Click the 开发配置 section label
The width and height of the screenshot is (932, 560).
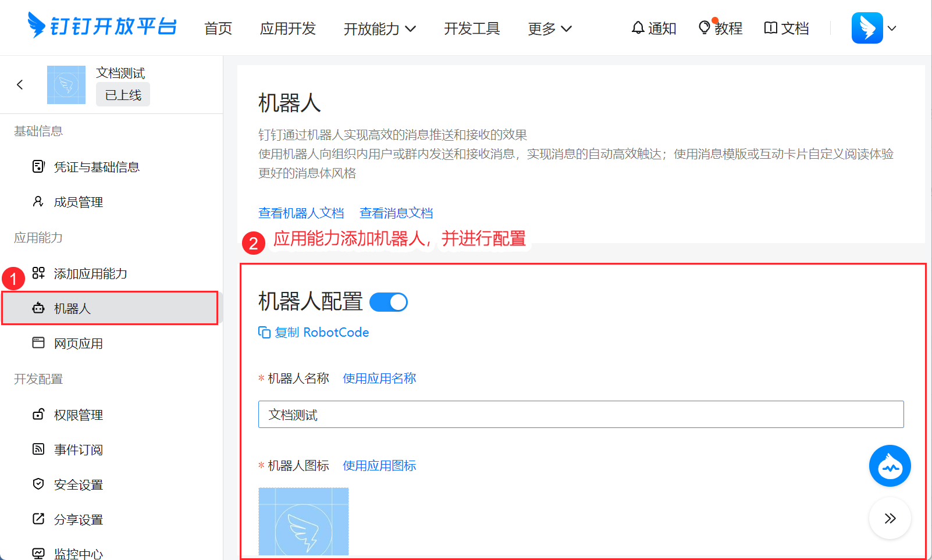tap(38, 379)
